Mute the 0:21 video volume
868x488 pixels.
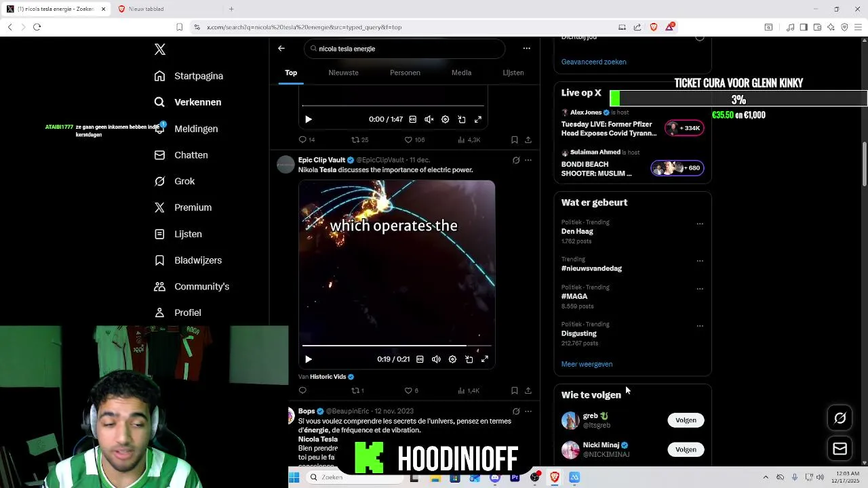click(x=436, y=359)
